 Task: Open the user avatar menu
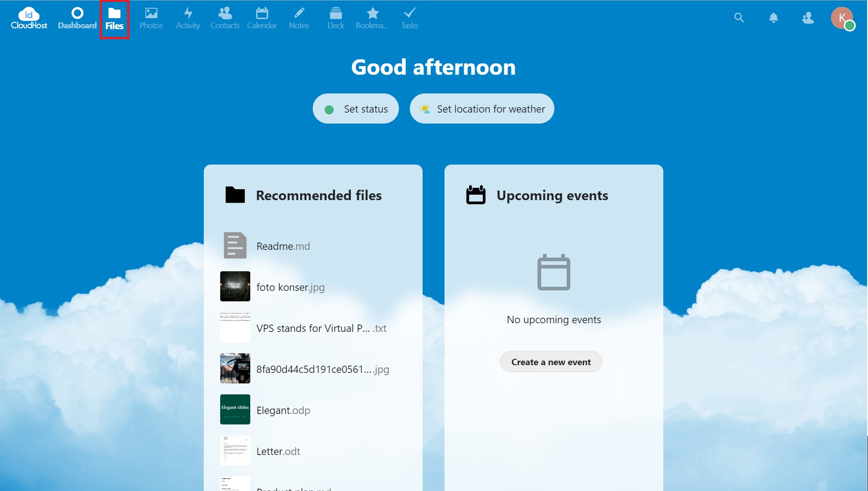[842, 18]
